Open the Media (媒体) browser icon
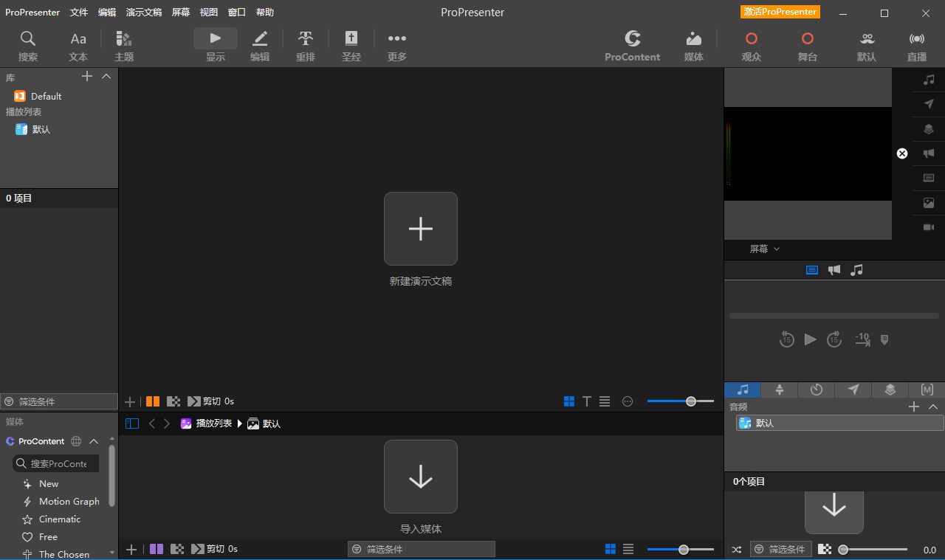Viewport: 945px width, 560px height. pyautogui.click(x=693, y=46)
